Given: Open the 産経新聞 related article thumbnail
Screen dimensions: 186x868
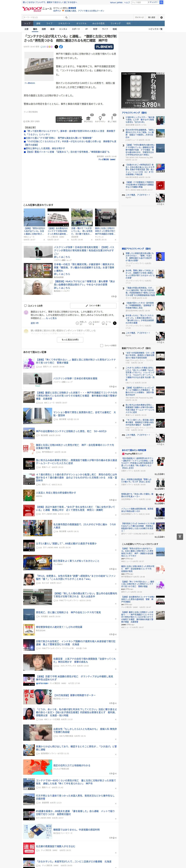Looking at the screenshot, I should click(82, 217).
